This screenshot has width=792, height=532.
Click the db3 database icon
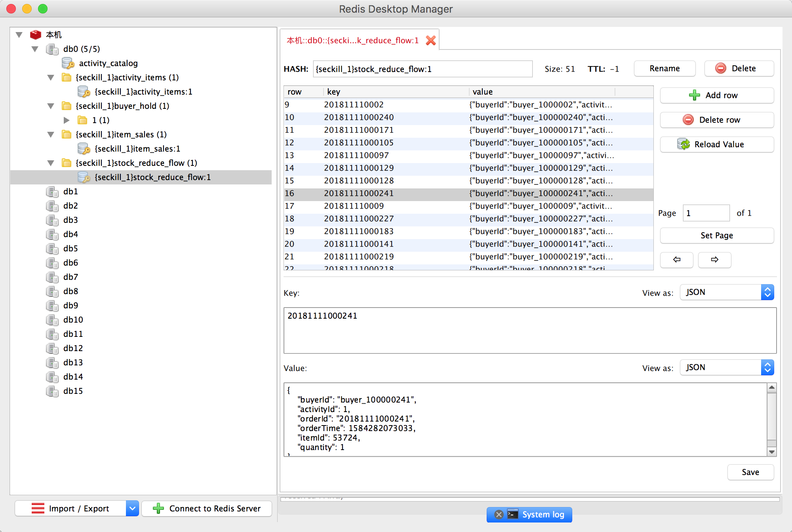pyautogui.click(x=52, y=220)
